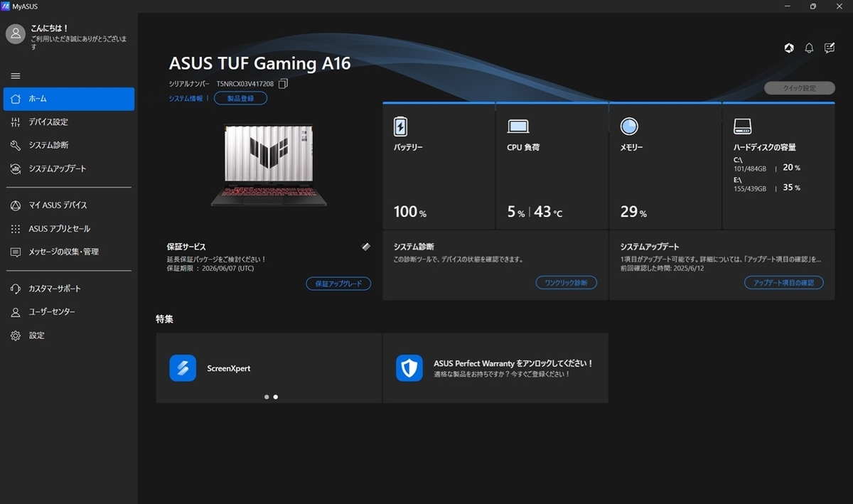The image size is (853, 504).
Task: Click the warranty tag icon
Action: 366,247
